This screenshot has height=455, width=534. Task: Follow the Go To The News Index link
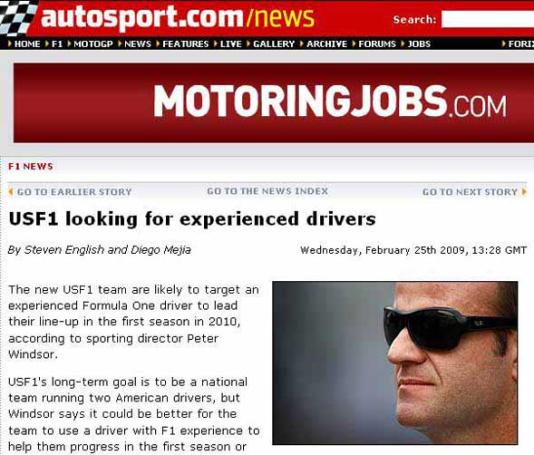[267, 191]
